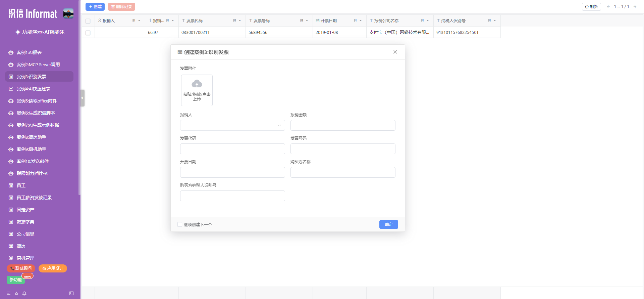Click the triangle alert icon at sidebar bottom
This screenshot has width=644, height=299.
click(x=16, y=293)
